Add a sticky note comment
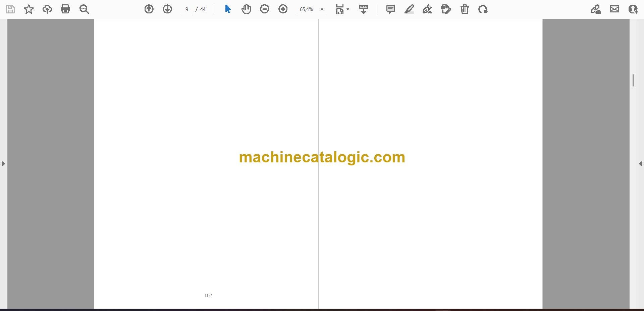This screenshot has width=644, height=311. (x=391, y=9)
